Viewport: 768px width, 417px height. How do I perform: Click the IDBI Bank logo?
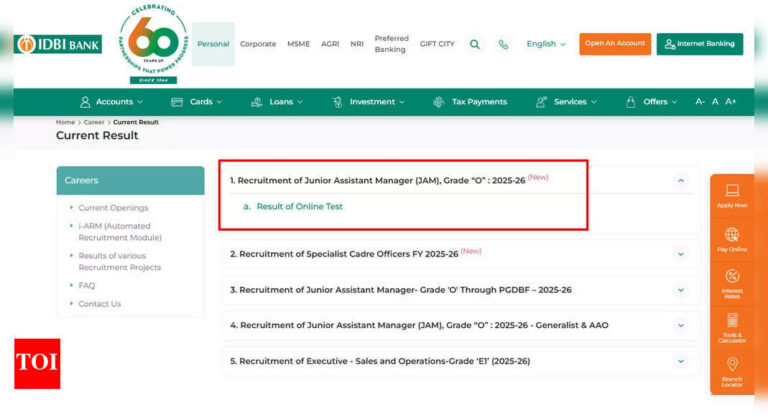pyautogui.click(x=58, y=44)
